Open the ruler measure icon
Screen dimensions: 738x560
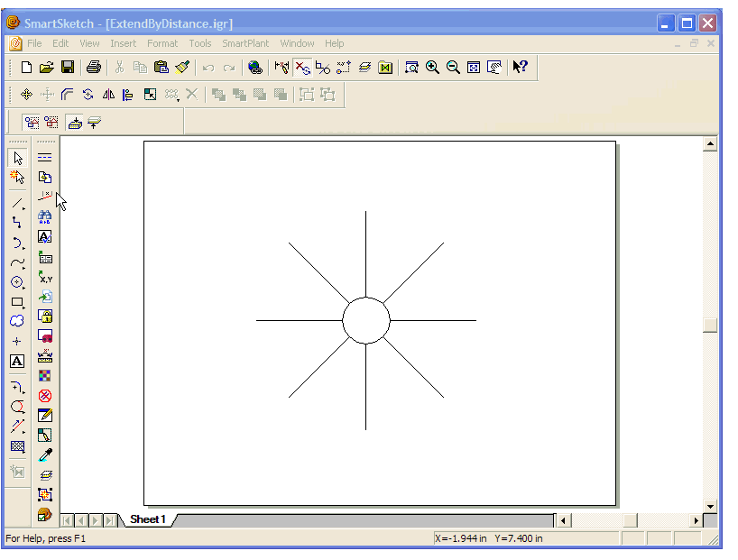(45, 356)
